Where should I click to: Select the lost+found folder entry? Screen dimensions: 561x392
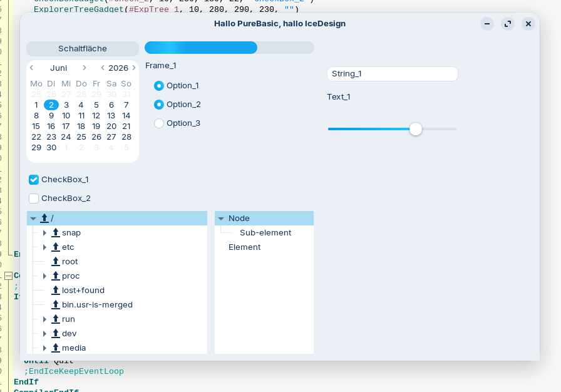coord(83,291)
